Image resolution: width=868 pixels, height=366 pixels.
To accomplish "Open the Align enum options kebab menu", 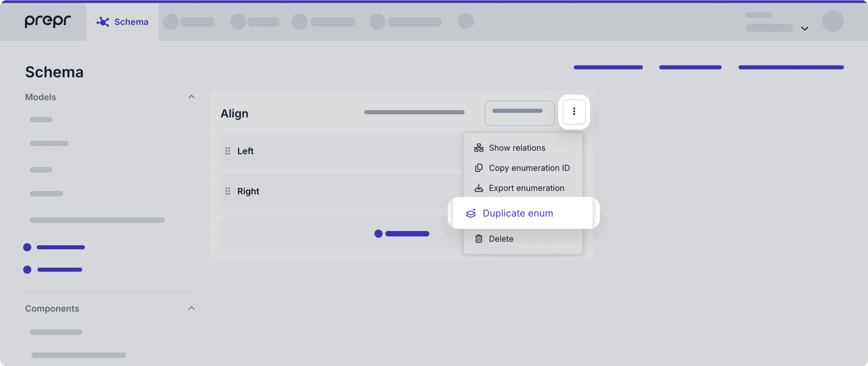I will (574, 112).
